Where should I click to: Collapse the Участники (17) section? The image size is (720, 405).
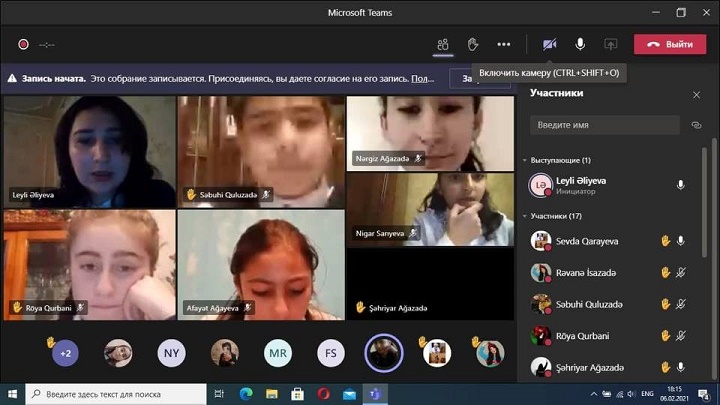click(x=525, y=216)
